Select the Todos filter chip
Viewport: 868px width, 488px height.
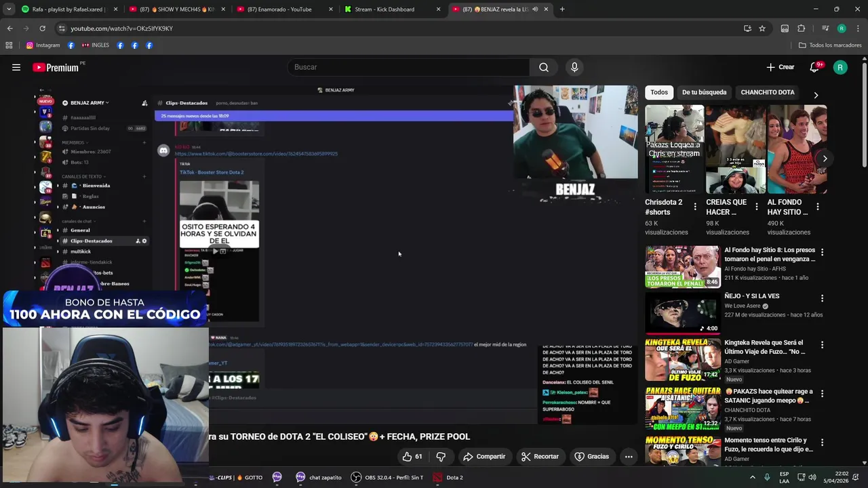click(659, 92)
